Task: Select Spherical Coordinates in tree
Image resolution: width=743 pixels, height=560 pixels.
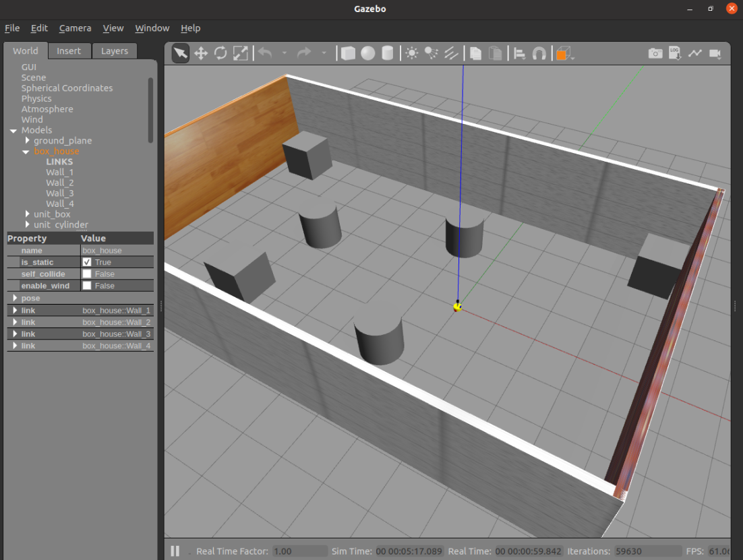Action: [67, 88]
